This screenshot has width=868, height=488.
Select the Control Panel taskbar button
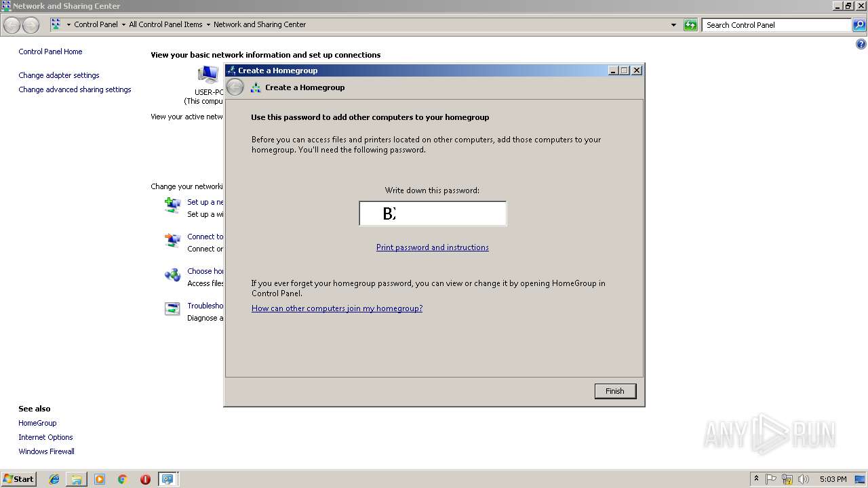[167, 479]
